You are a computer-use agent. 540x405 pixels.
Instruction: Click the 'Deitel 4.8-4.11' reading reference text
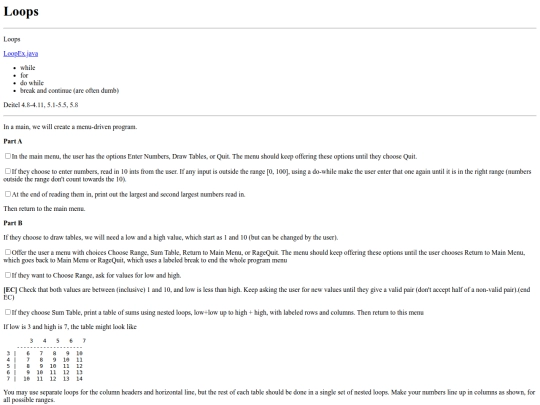pyautogui.click(x=41, y=105)
